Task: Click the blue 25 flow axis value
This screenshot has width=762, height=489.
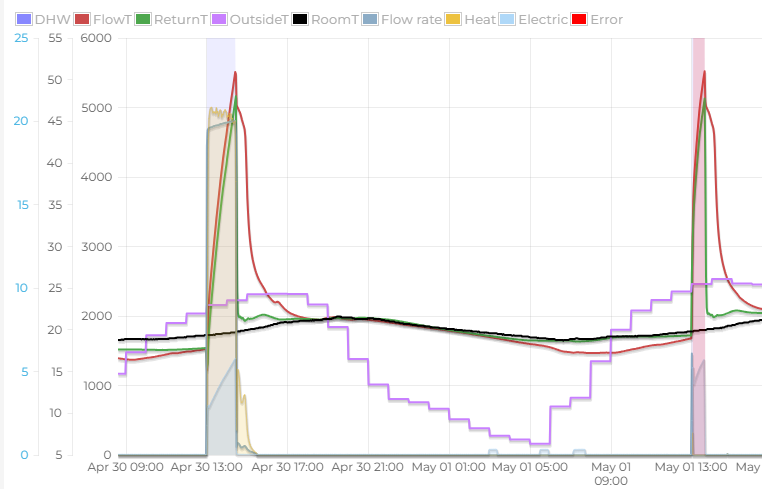Action: 21,38
